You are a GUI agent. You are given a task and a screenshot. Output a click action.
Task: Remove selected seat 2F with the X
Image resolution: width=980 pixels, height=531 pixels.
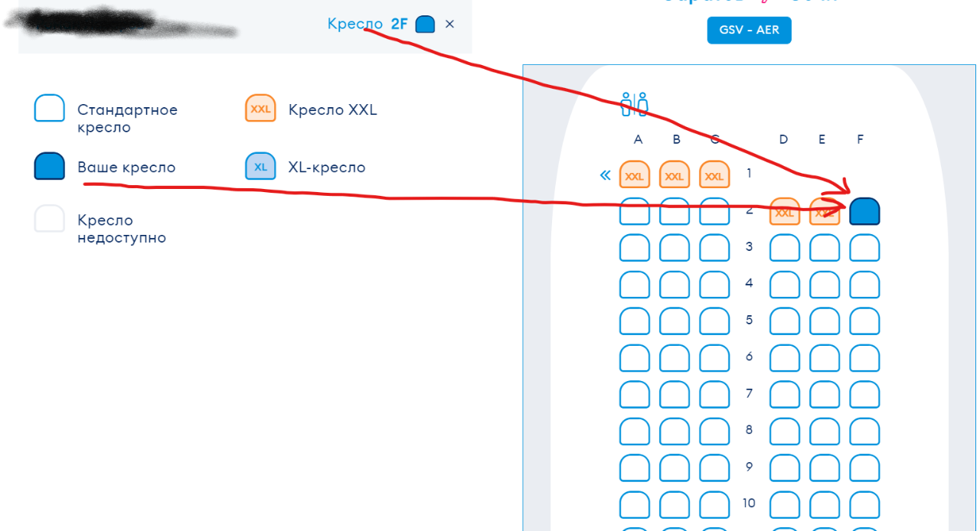[449, 24]
